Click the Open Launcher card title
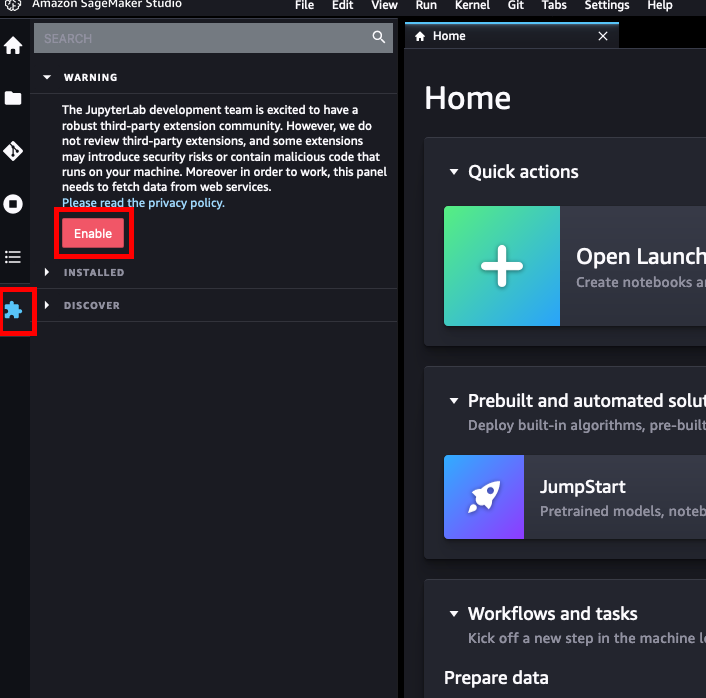 click(641, 256)
